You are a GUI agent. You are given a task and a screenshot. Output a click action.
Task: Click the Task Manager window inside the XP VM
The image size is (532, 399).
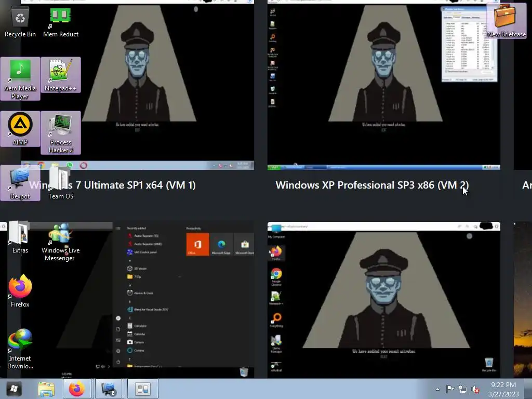tap(470, 45)
